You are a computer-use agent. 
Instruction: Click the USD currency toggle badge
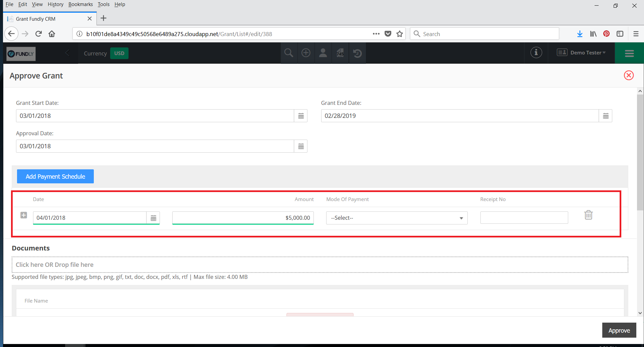[119, 53]
